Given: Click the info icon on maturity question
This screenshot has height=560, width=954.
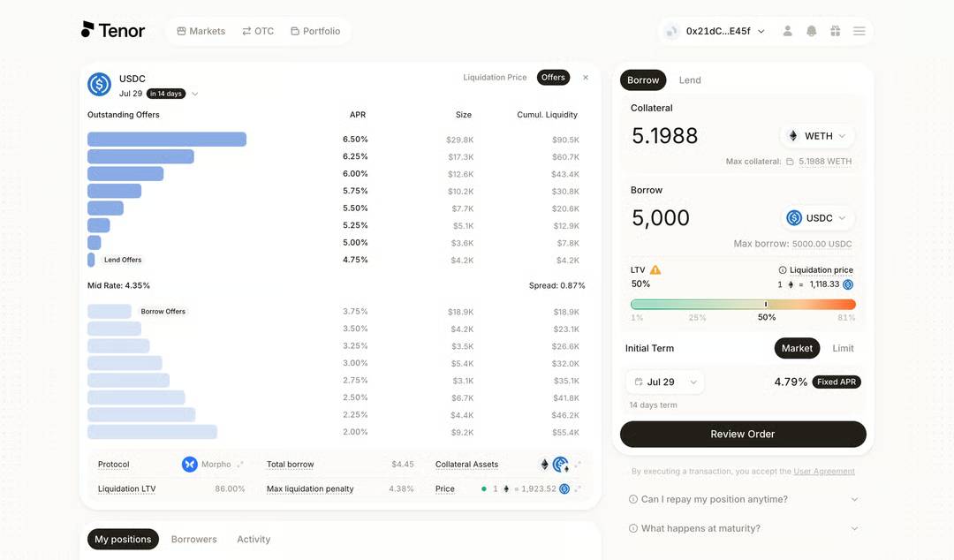Looking at the screenshot, I should tap(633, 528).
